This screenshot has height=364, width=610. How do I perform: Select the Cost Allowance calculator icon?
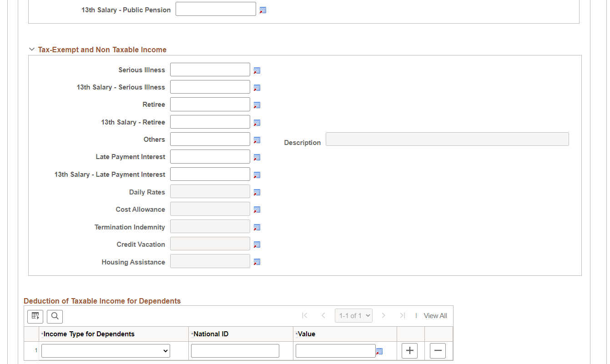[x=257, y=209]
